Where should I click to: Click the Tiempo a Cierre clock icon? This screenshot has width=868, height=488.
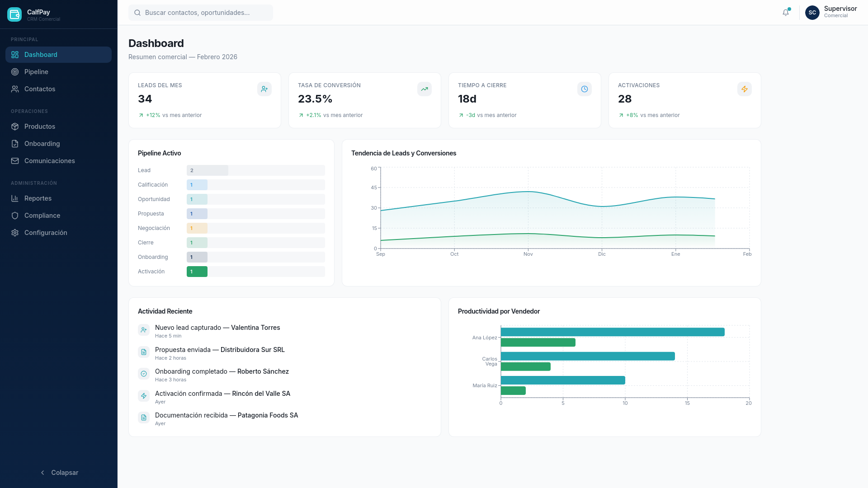[585, 89]
